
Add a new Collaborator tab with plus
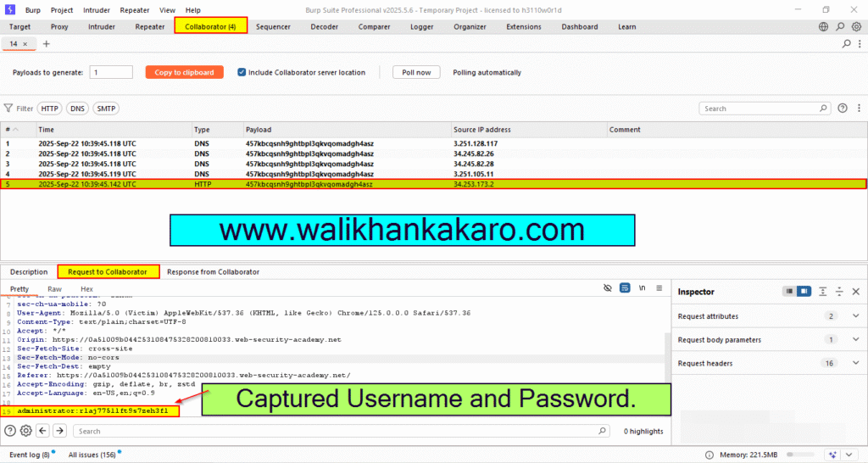47,44
